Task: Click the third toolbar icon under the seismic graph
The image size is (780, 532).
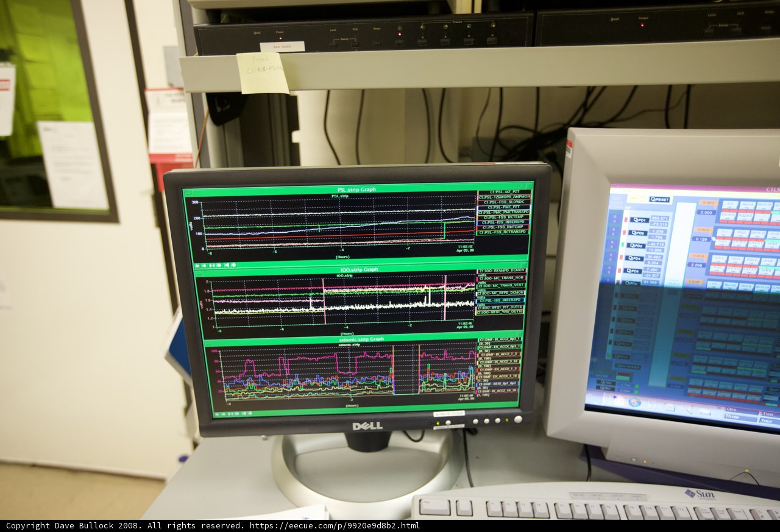Action: 230,414
